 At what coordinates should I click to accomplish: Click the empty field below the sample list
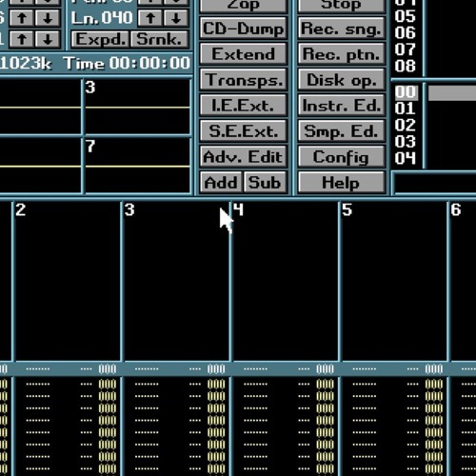point(435,183)
